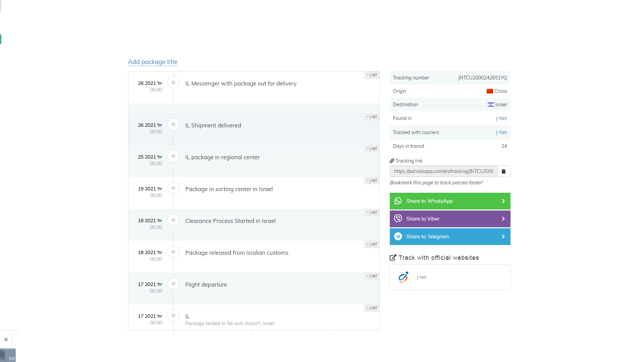Image resolution: width=644 pixels, height=362 pixels.
Task: Expand the Share to Telegram chevron
Action: click(x=503, y=237)
